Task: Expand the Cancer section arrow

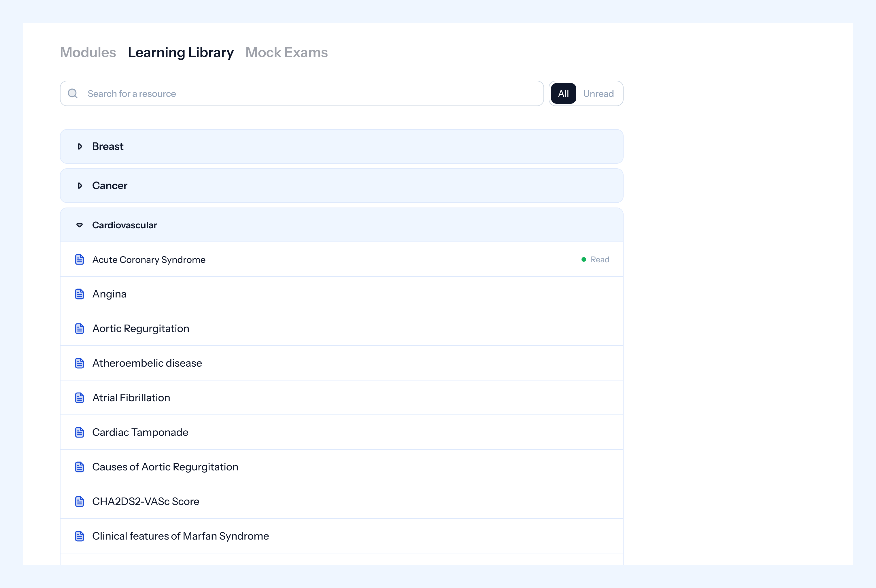Action: point(80,186)
